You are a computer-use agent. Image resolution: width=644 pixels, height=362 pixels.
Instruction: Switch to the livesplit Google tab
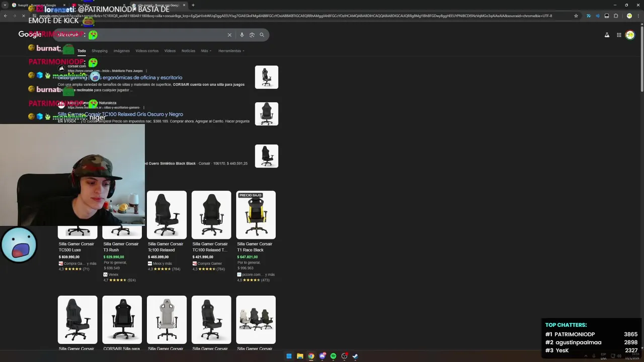(x=39, y=5)
